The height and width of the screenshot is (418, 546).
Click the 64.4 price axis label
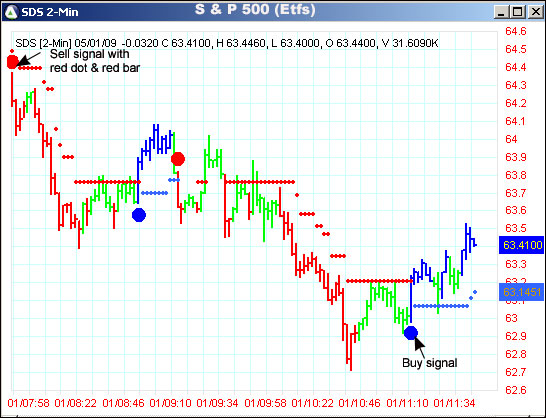pyautogui.click(x=516, y=67)
